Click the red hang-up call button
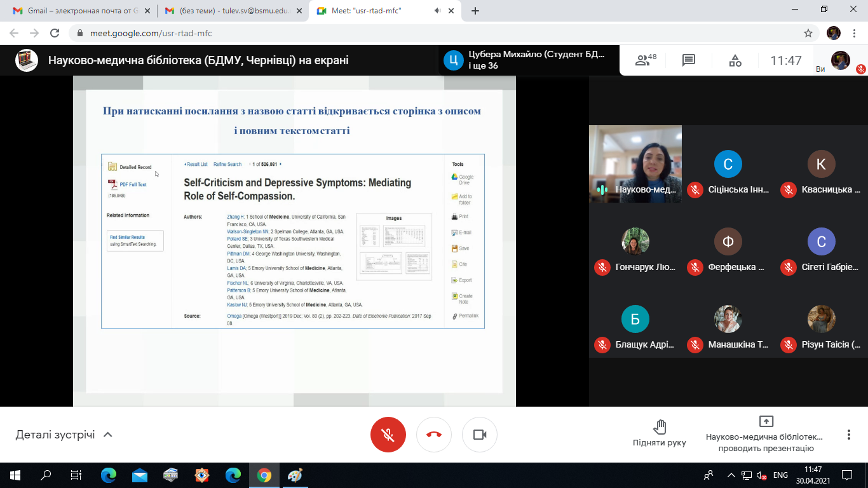Image resolution: width=868 pixels, height=488 pixels. [x=434, y=435]
